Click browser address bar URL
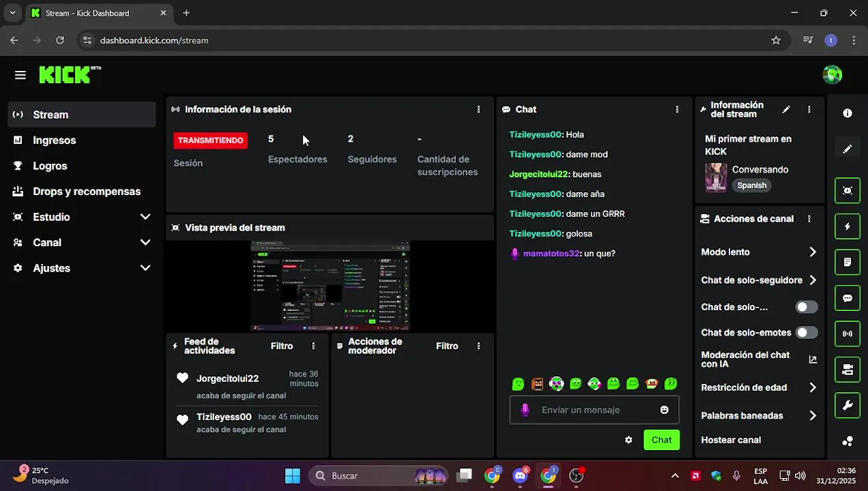The image size is (868, 491). pos(154,40)
